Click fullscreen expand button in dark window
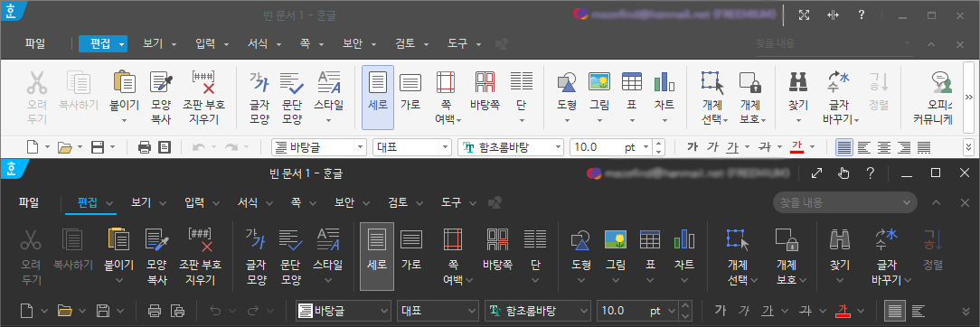 [x=817, y=173]
